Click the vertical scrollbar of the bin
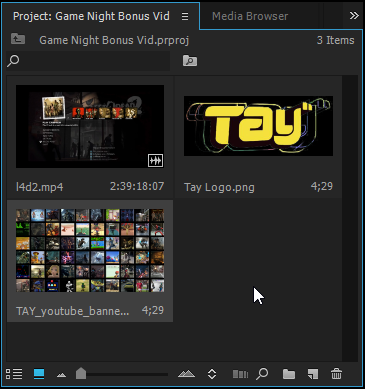The width and height of the screenshot is (365, 389). click(x=350, y=218)
